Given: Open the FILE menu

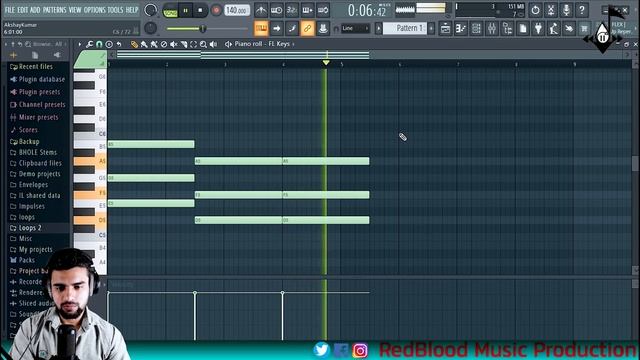Looking at the screenshot, I should point(9,10).
